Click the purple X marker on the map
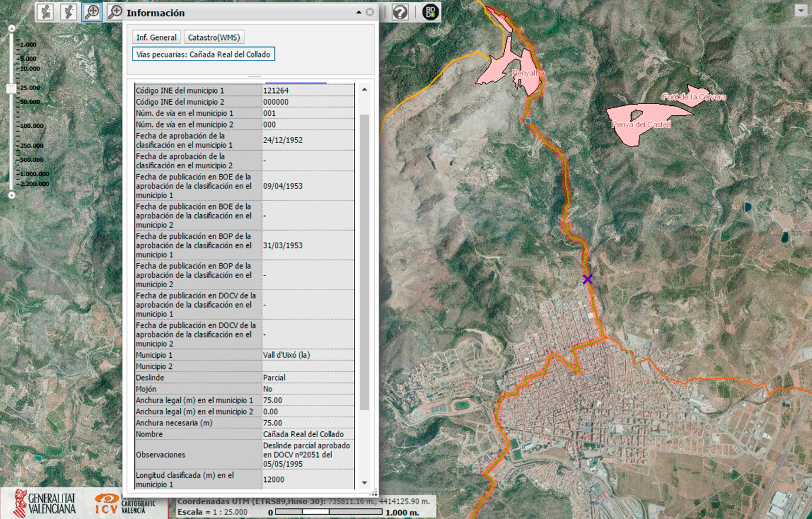Viewport: 812px width, 519px height. [587, 279]
